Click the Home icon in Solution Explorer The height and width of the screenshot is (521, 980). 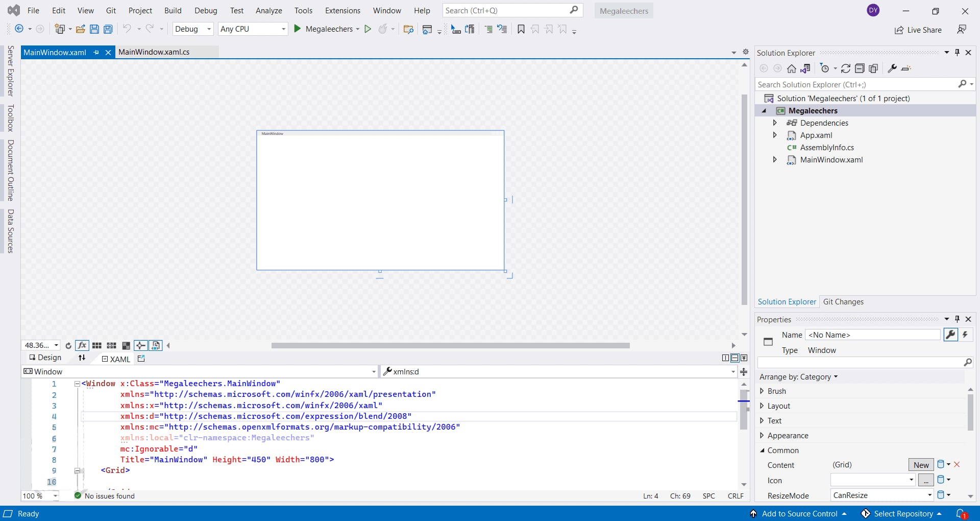tap(792, 68)
